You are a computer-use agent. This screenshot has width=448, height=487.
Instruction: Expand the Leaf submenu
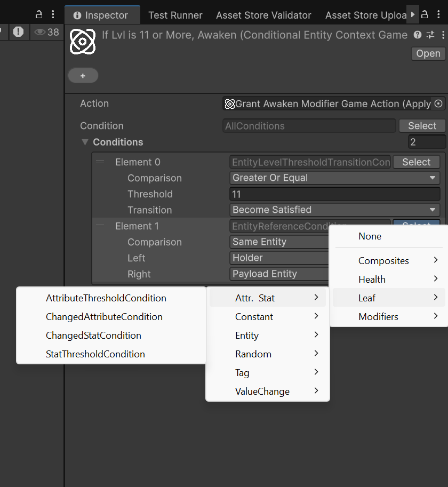tap(389, 298)
